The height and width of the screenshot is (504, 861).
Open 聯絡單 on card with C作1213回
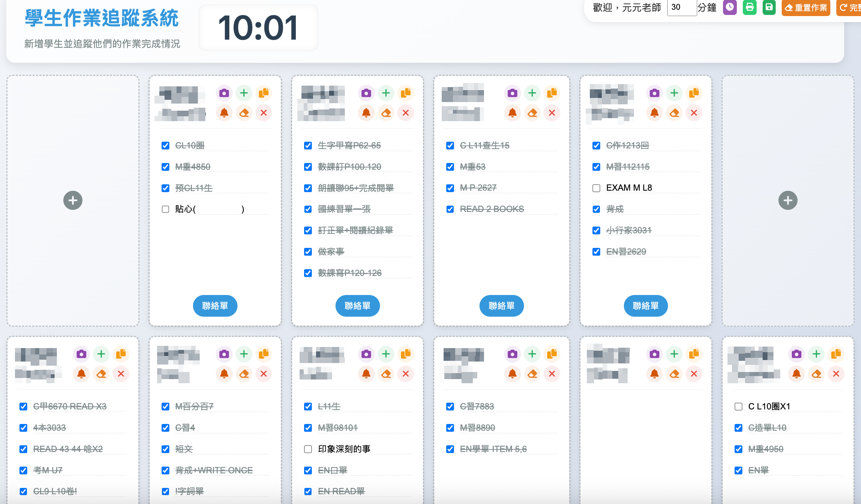pyautogui.click(x=646, y=306)
